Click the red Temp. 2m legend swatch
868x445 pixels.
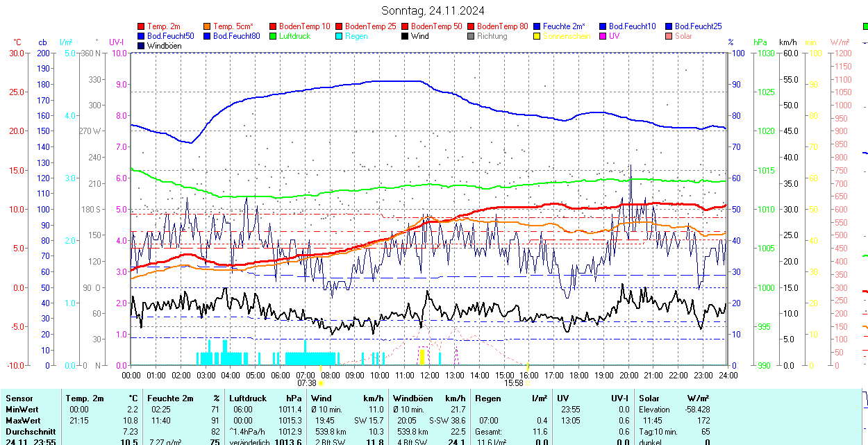[141, 26]
